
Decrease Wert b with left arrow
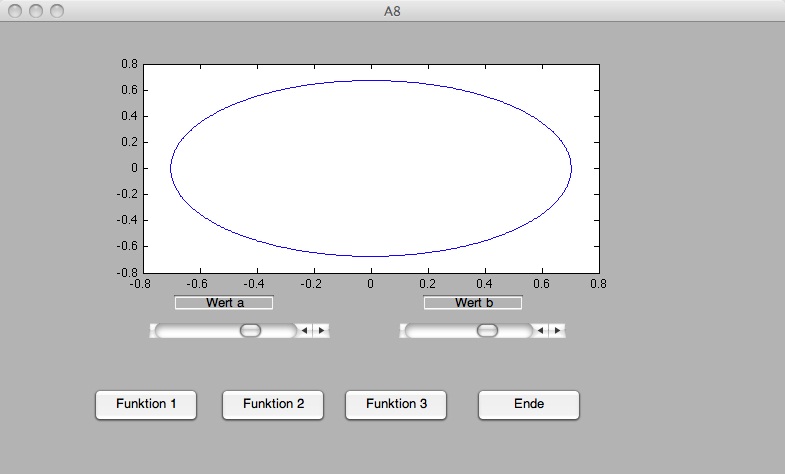[x=540, y=330]
